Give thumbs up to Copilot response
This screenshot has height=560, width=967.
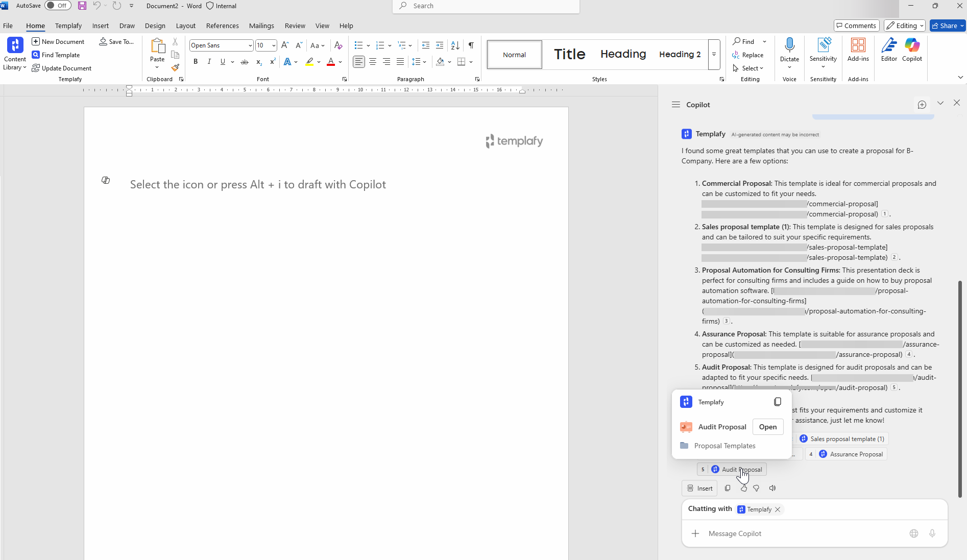(x=743, y=488)
